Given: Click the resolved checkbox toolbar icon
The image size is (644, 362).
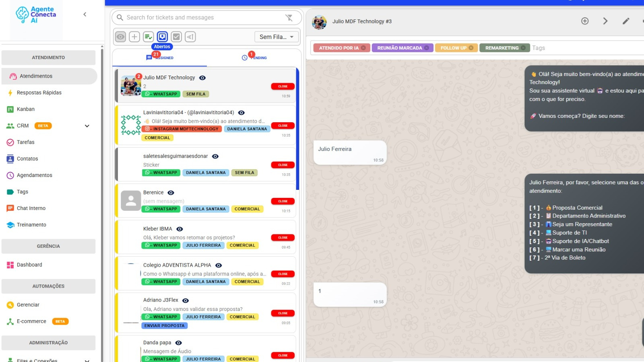Looking at the screenshot, I should click(176, 37).
